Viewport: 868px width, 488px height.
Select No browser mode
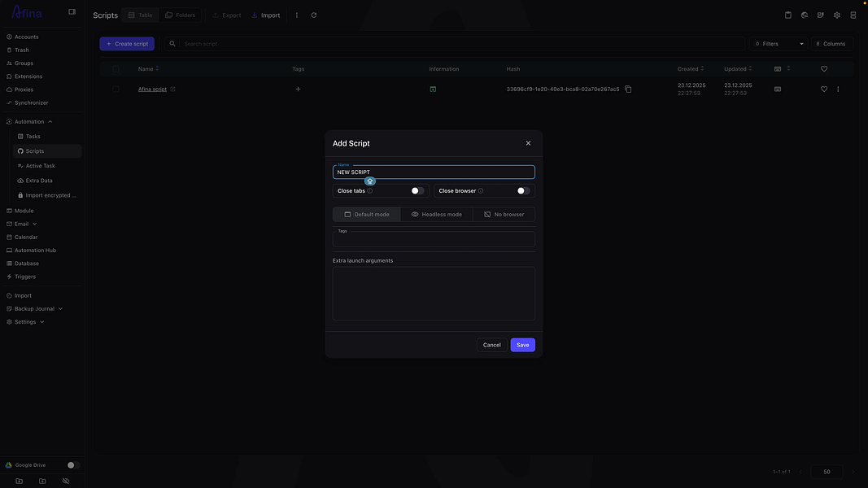click(x=504, y=215)
